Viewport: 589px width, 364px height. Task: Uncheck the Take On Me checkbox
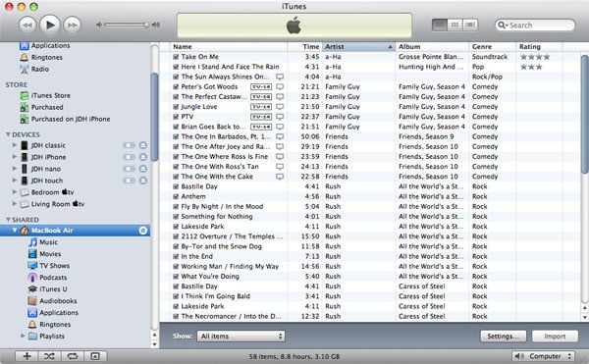tap(176, 57)
